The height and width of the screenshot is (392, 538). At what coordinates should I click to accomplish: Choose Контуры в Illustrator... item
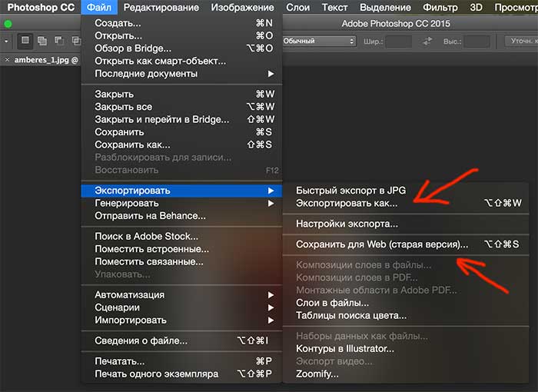[x=406, y=349]
